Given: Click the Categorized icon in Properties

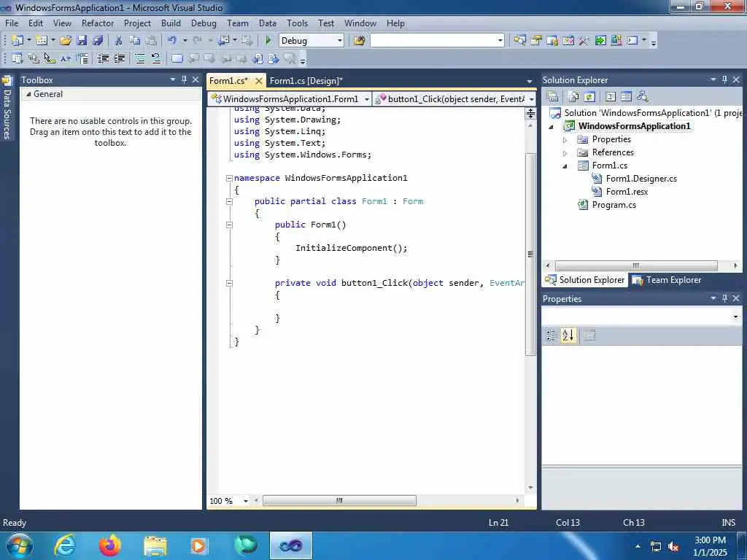Looking at the screenshot, I should click(x=551, y=335).
